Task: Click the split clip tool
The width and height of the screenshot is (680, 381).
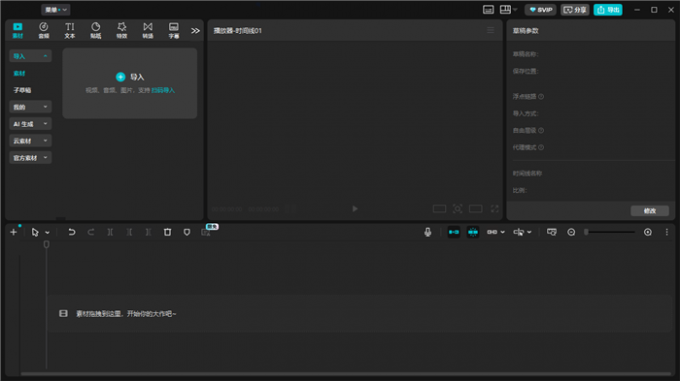Action: 110,232
